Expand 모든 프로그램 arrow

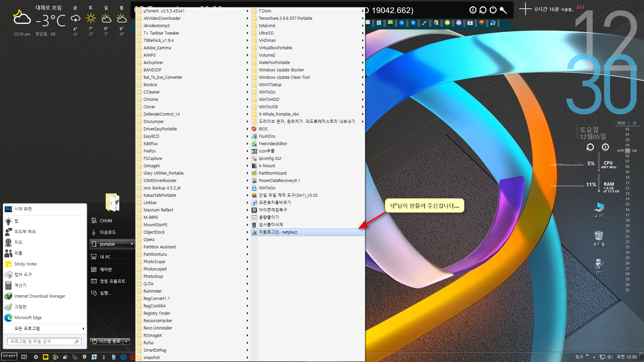pyautogui.click(x=83, y=329)
